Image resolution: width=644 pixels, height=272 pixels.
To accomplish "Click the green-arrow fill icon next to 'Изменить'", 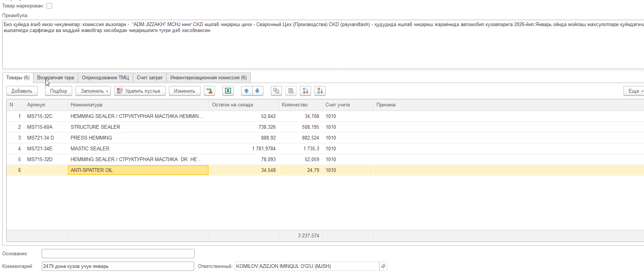I will tap(209, 91).
